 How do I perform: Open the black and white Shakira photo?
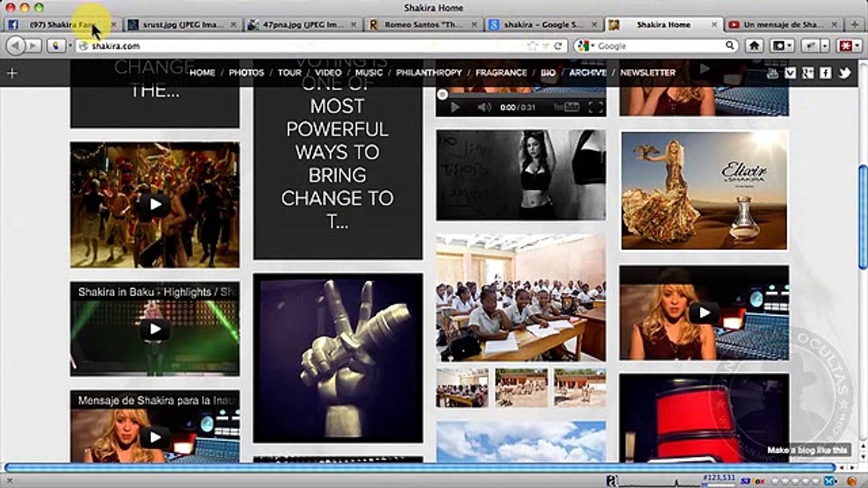pos(521,175)
